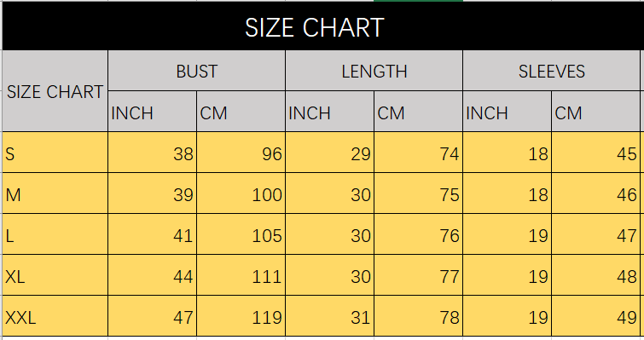This screenshot has height=340, width=644.
Task: Click the cell containing 49
Action: point(595,316)
